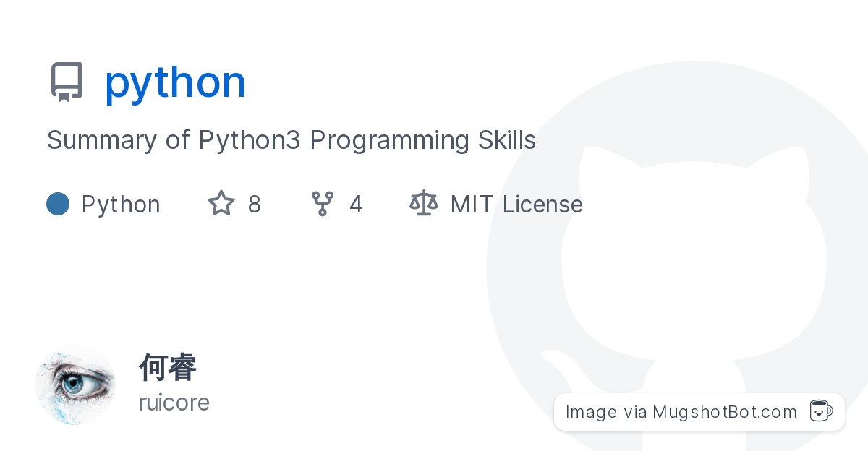Click the eye avatar thumbnail
This screenshot has width=868, height=451.
75,385
